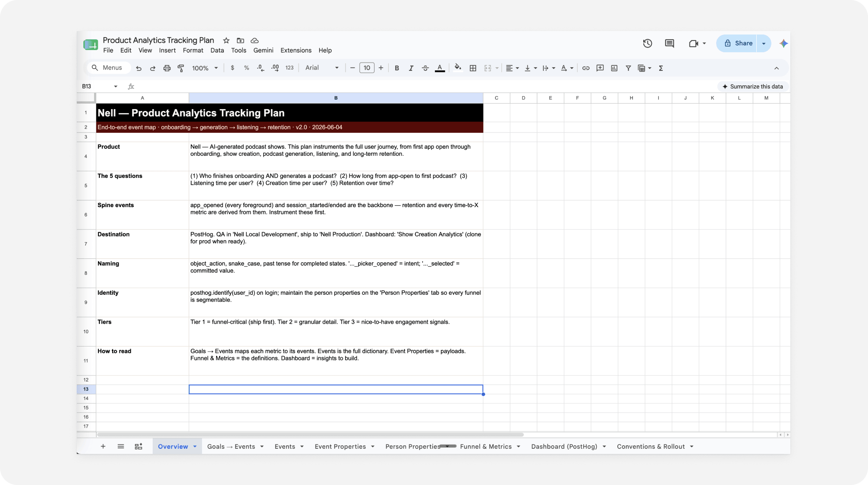This screenshot has width=868, height=485.
Task: Open more number formats 123
Action: [289, 68]
